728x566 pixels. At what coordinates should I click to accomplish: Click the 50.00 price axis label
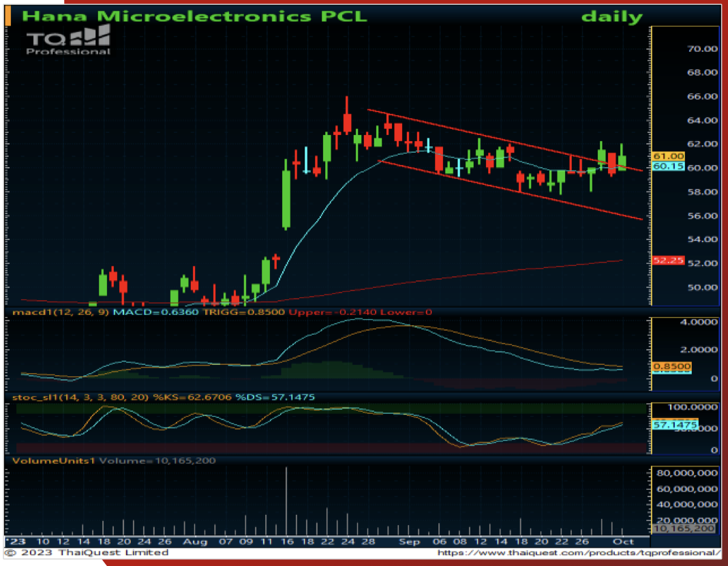pyautogui.click(x=702, y=287)
